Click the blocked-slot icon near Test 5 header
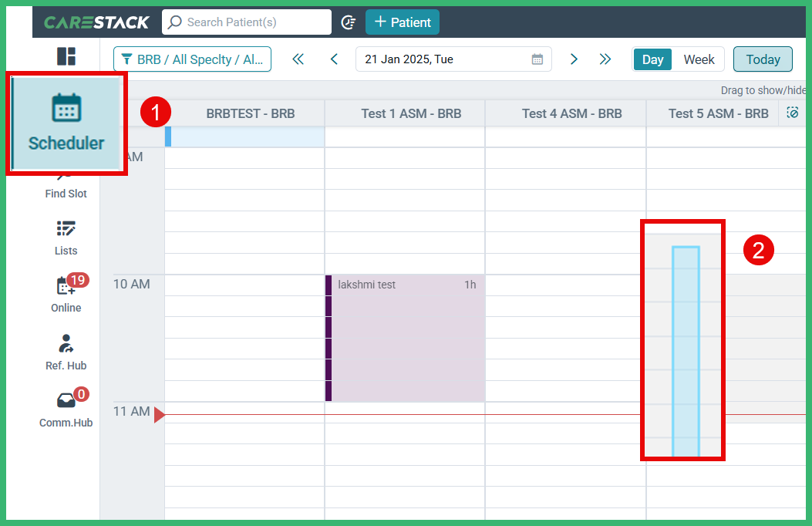 point(793,113)
